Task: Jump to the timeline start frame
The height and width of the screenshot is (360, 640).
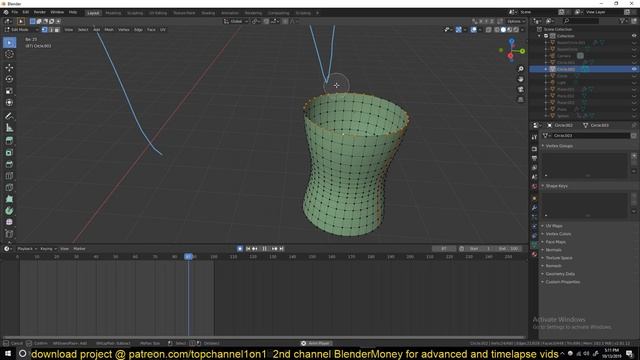Action: tap(248, 249)
